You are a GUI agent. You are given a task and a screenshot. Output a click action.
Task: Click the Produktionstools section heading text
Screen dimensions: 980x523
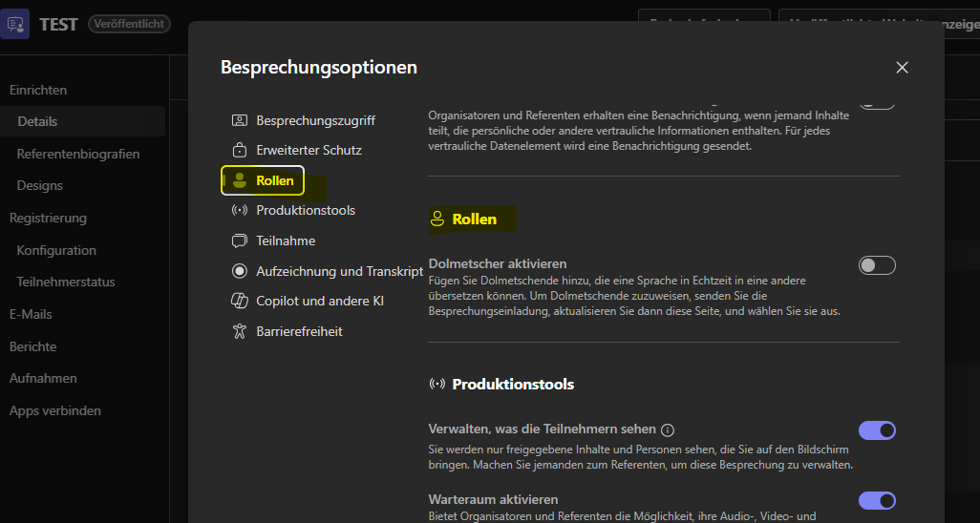coord(513,385)
